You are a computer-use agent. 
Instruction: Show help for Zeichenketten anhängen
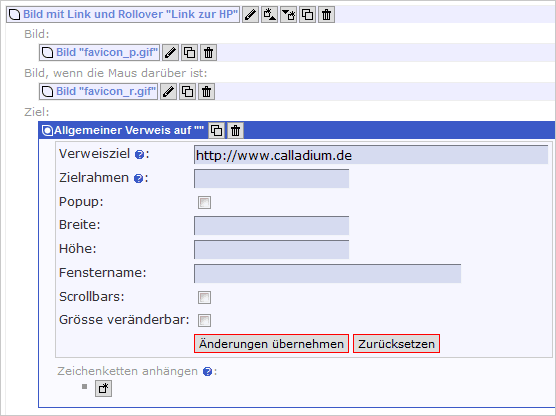(x=207, y=372)
